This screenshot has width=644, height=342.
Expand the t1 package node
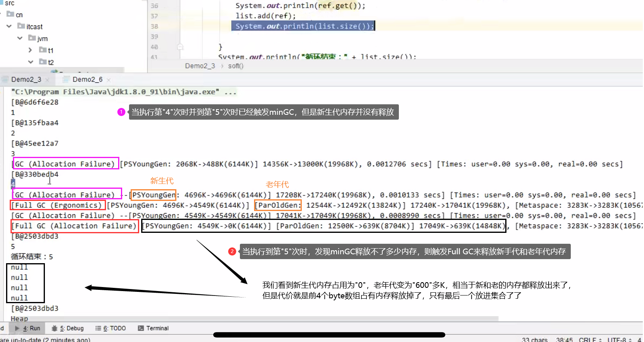30,50
